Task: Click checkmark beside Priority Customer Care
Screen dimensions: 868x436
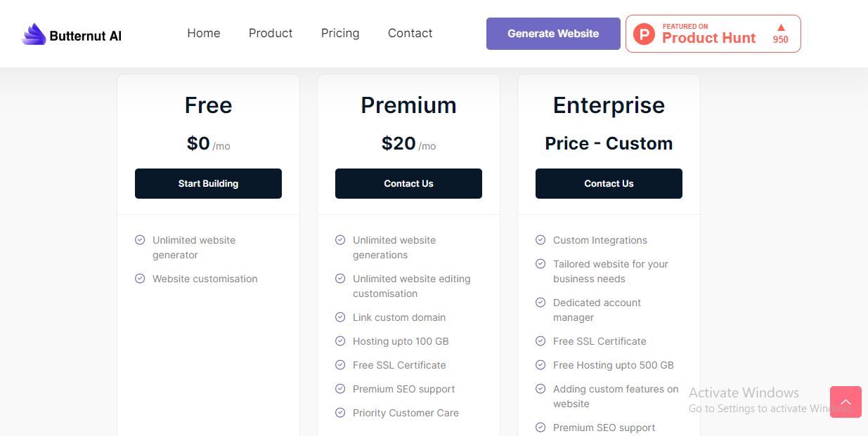Action: (340, 413)
